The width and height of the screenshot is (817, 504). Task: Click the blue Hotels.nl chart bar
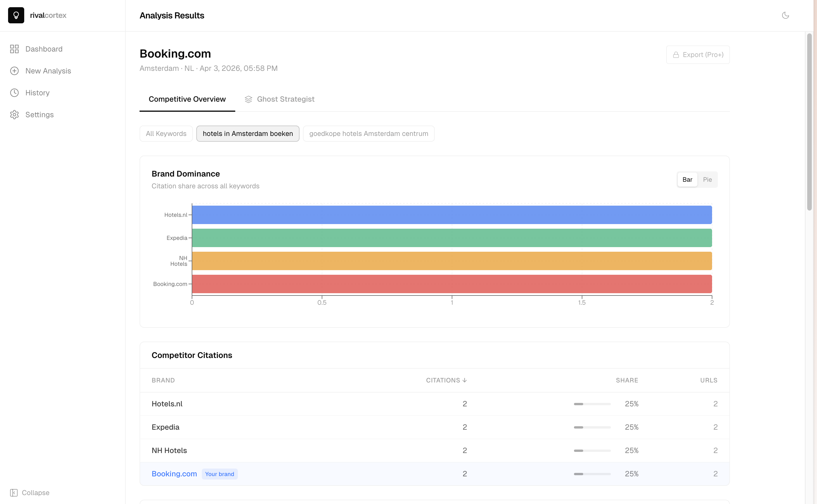tap(452, 215)
